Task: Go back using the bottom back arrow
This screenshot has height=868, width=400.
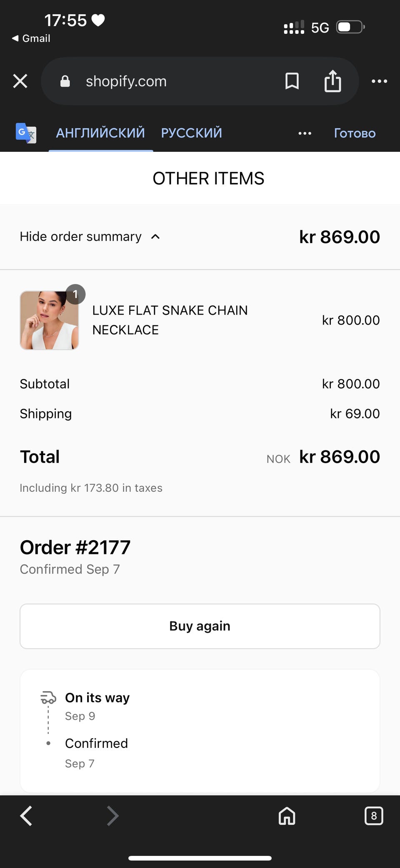Action: pyautogui.click(x=26, y=815)
